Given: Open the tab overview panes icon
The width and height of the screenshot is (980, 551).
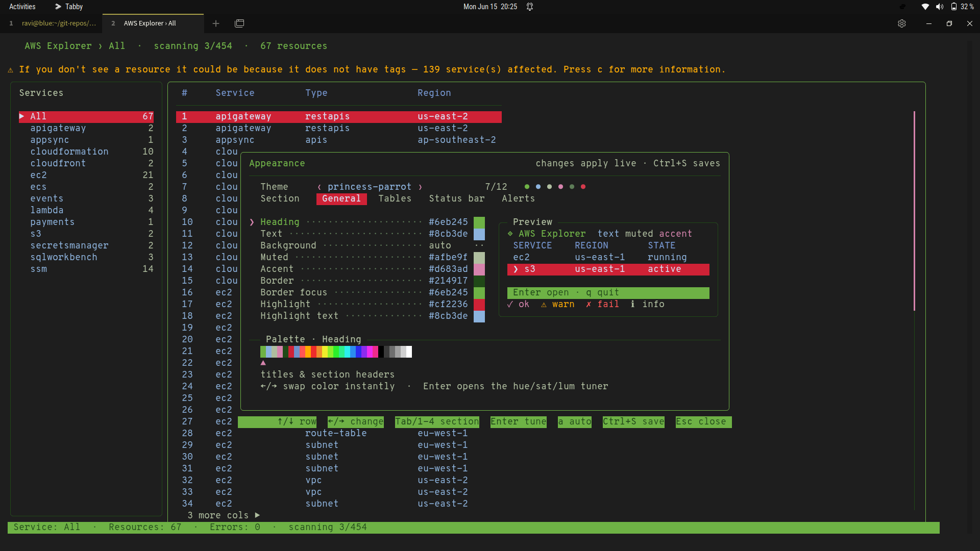Looking at the screenshot, I should coord(239,23).
